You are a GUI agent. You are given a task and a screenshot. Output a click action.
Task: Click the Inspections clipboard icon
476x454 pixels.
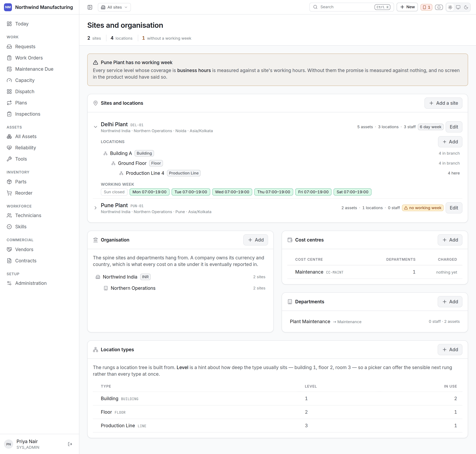[x=9, y=114]
